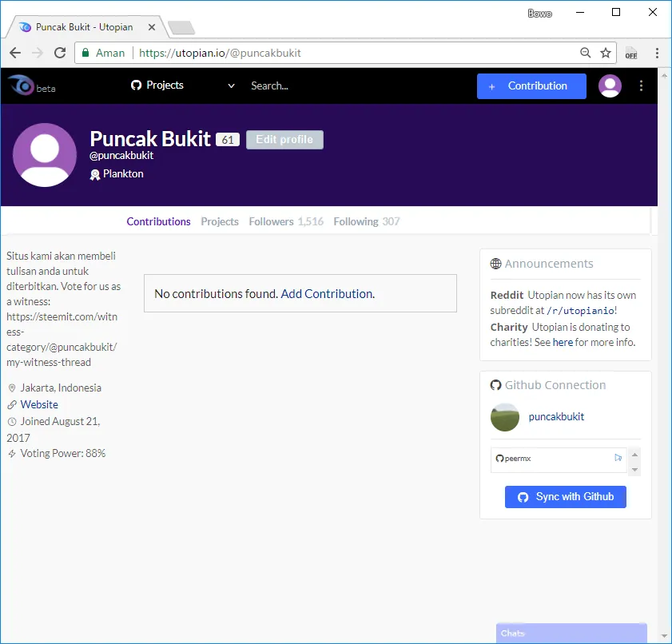Click the forward navigation arrow
The image size is (672, 644).
[38, 53]
